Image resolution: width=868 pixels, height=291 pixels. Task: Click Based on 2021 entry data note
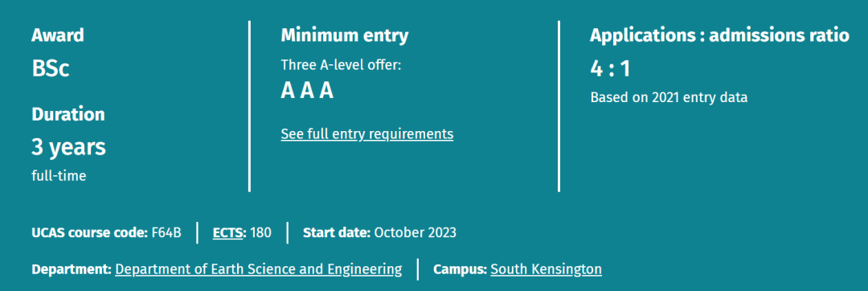point(669,98)
